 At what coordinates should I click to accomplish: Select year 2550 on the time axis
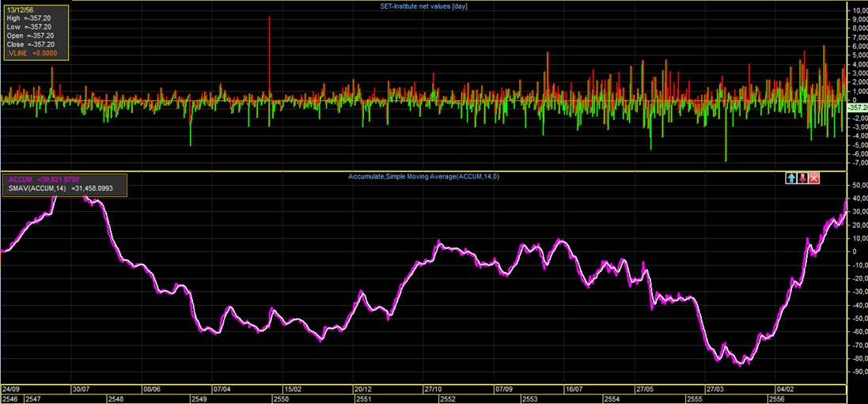(x=282, y=399)
